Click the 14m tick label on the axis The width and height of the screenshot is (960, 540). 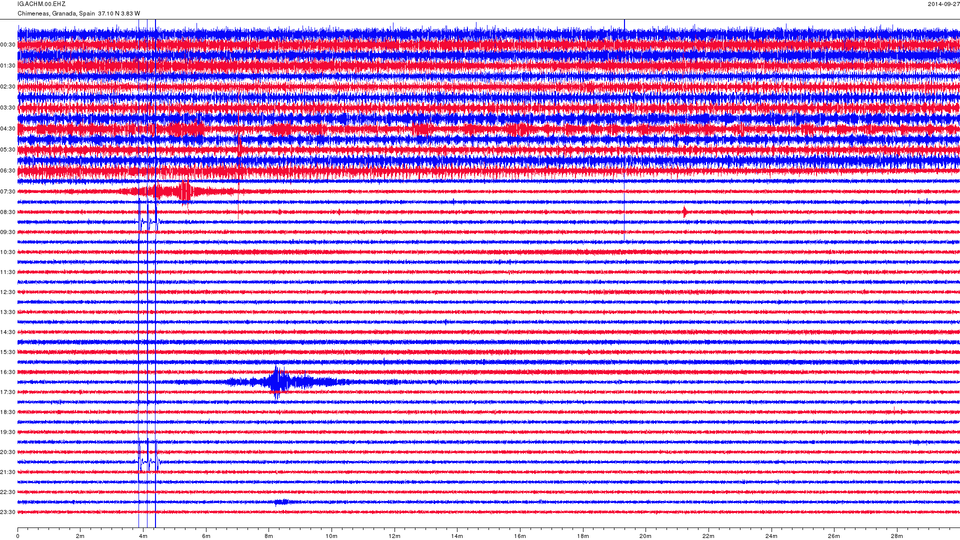[457, 536]
